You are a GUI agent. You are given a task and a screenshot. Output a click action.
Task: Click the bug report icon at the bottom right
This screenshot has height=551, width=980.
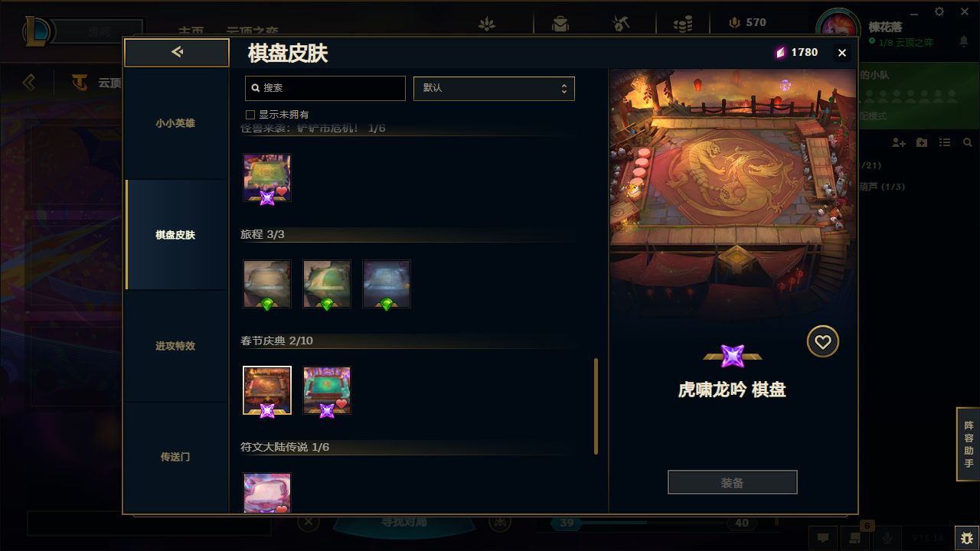pos(966,537)
